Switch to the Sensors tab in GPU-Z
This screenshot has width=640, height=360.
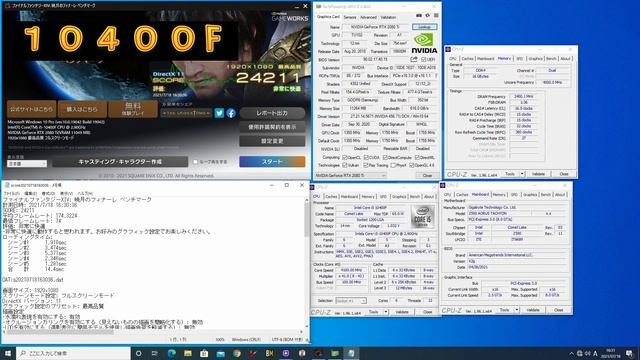click(x=350, y=17)
